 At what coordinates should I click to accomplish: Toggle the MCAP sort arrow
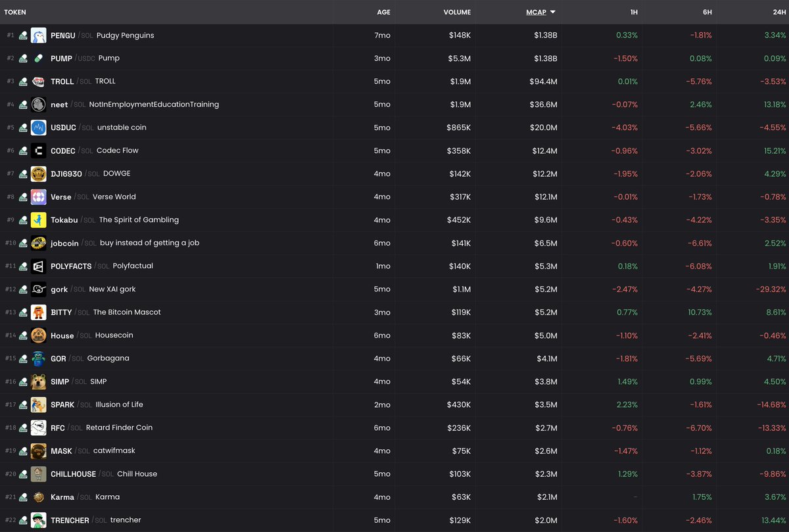(552, 12)
